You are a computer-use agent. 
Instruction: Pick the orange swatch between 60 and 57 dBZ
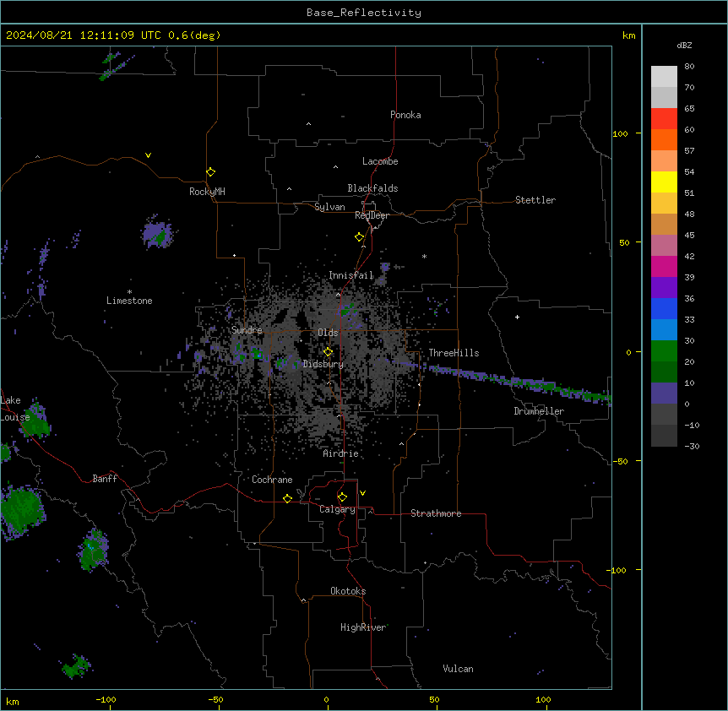pos(664,140)
